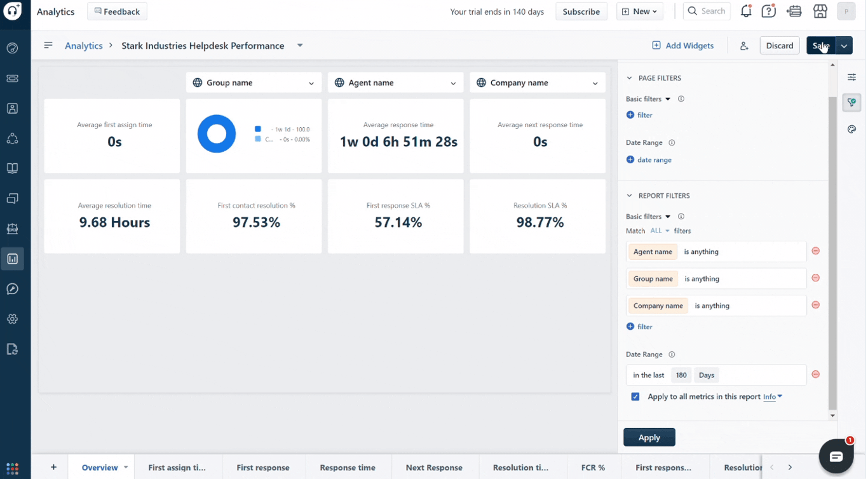Open the Contacts icon in left sidebar
This screenshot has height=479, width=868.
pyautogui.click(x=12, y=109)
